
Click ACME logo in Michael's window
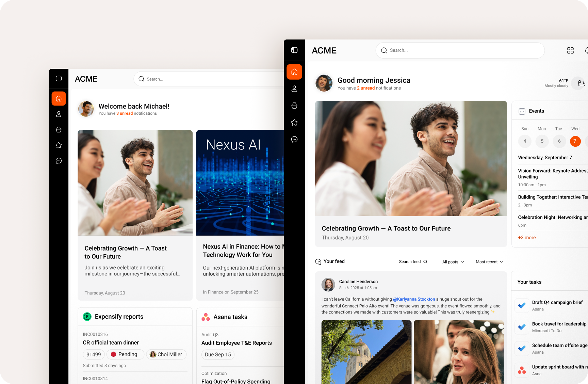click(86, 79)
